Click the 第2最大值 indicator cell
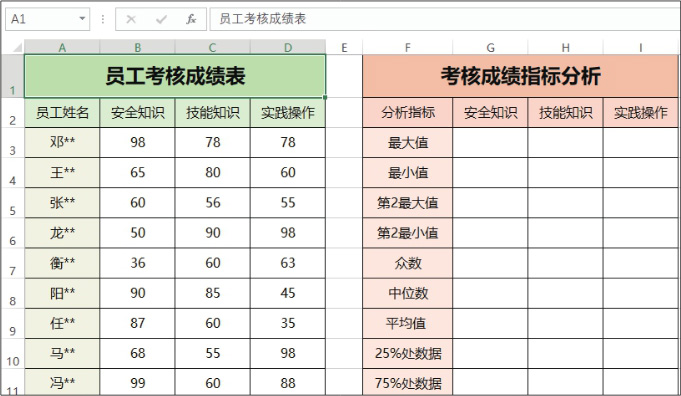 point(407,203)
